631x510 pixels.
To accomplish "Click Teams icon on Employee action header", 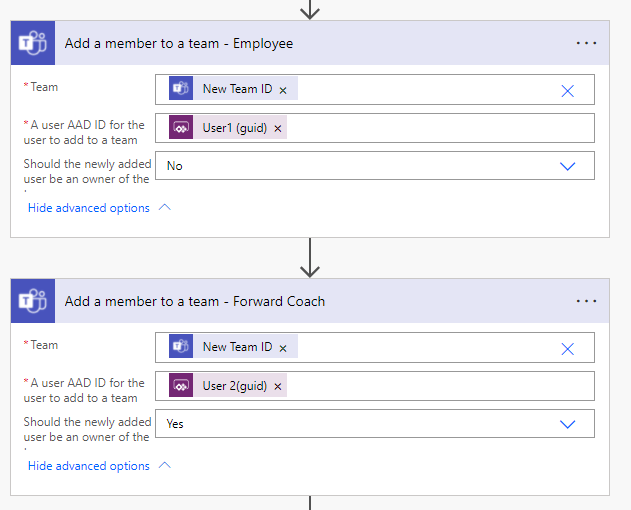I will 32,44.
